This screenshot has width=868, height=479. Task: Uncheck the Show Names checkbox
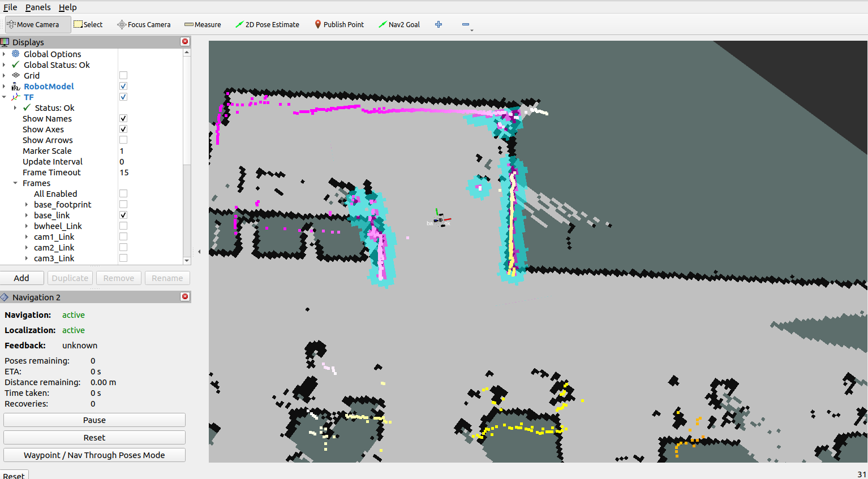click(123, 118)
